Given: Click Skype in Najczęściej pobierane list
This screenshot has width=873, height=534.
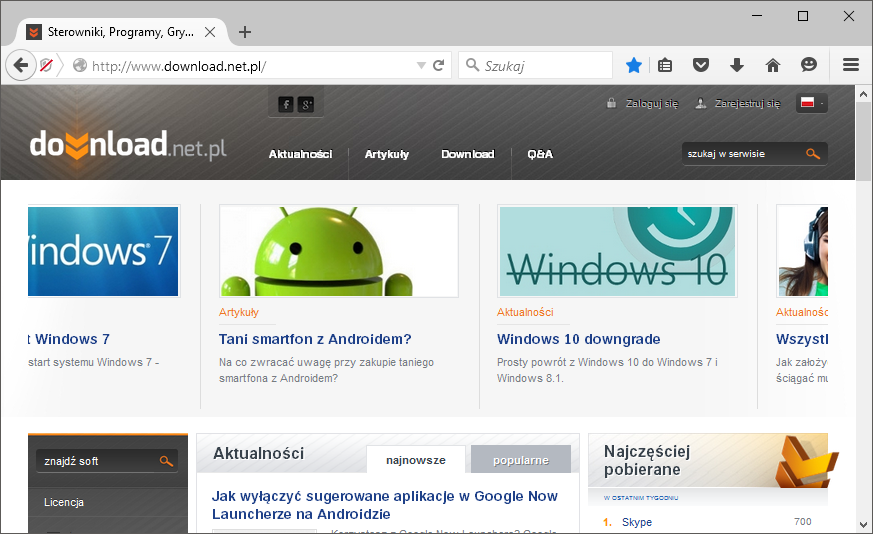Looking at the screenshot, I should tap(637, 522).
